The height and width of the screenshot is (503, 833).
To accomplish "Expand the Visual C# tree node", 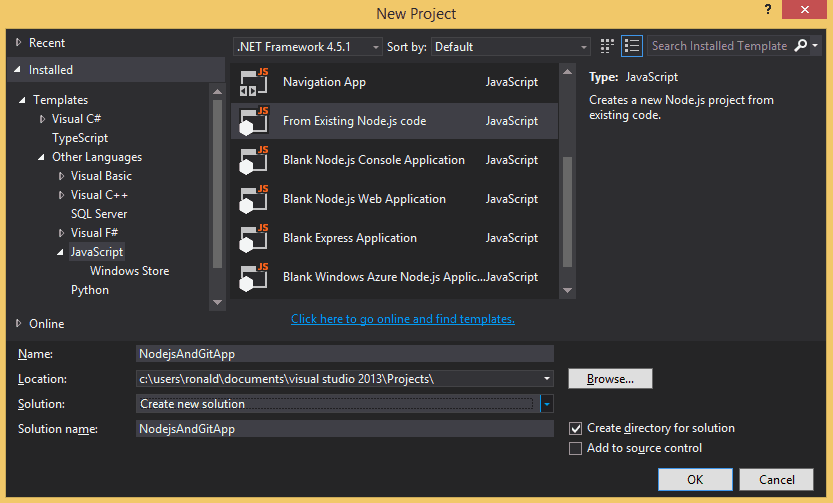I will tap(43, 119).
